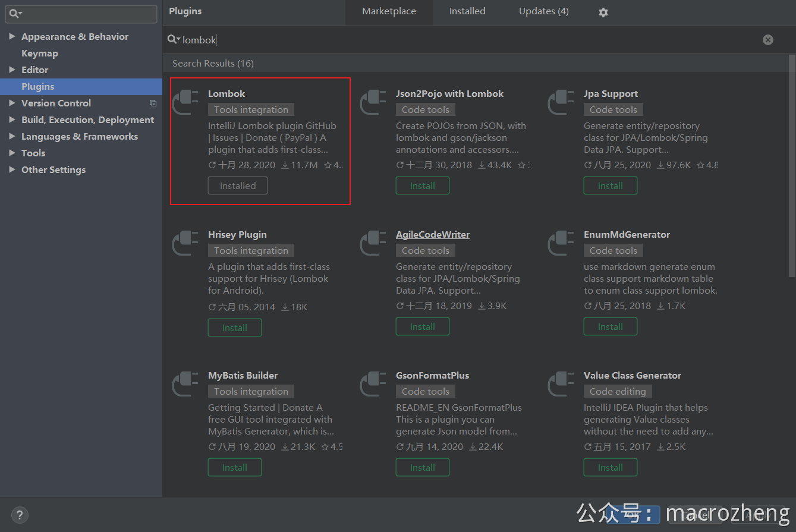Click the GsonFormatPlus plugin icon

coord(373,383)
